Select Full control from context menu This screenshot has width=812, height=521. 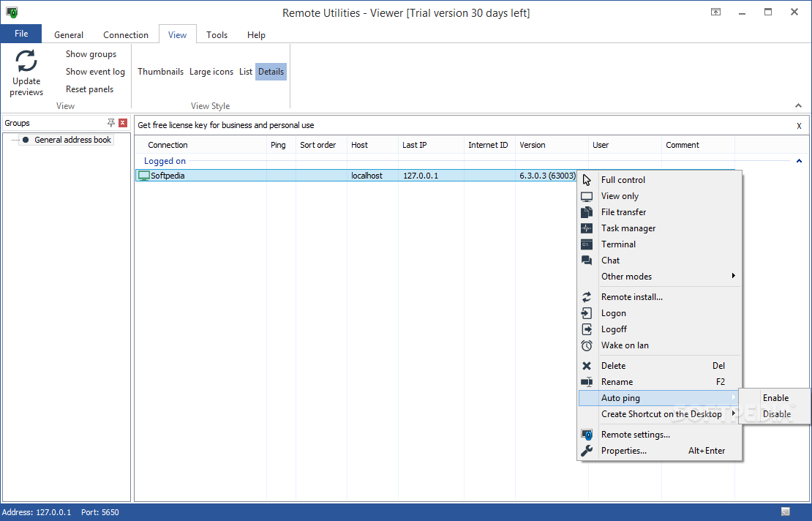(658, 180)
